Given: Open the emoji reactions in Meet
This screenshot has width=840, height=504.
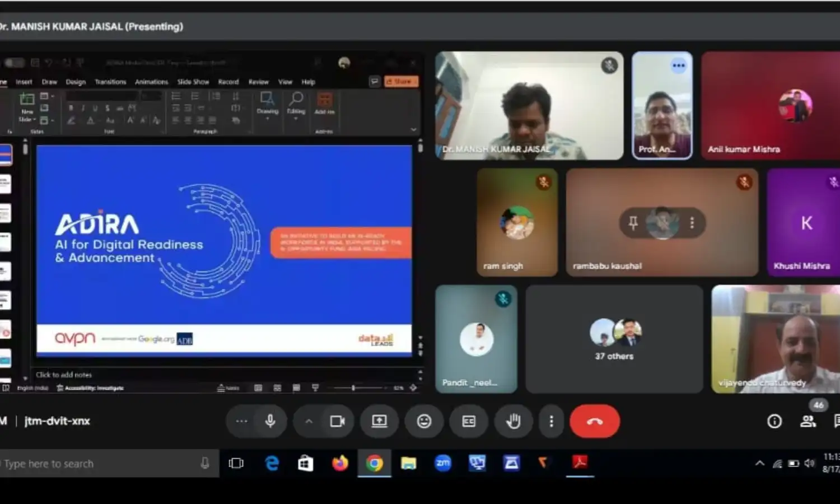Looking at the screenshot, I should [x=424, y=421].
